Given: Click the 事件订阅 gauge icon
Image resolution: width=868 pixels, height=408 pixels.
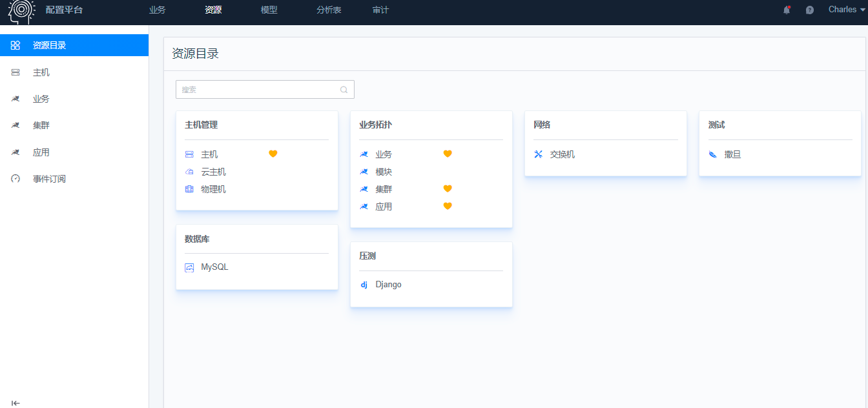Looking at the screenshot, I should [15, 179].
